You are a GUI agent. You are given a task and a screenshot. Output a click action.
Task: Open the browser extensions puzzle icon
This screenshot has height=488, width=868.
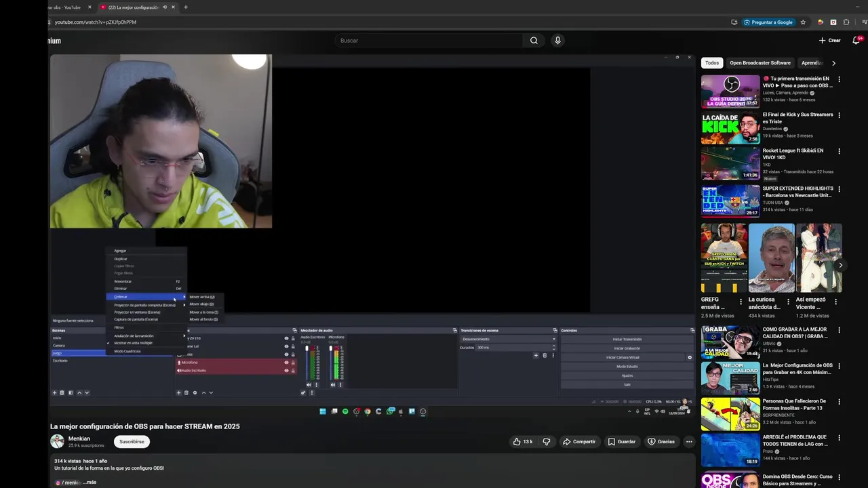(846, 22)
